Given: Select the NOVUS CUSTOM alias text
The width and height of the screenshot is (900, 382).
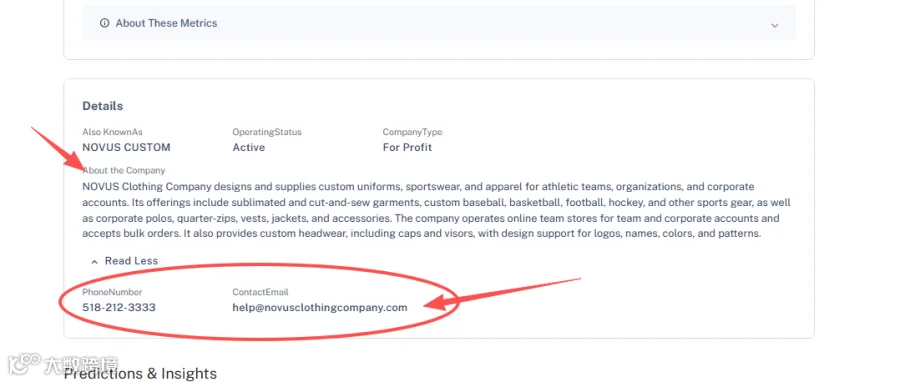Looking at the screenshot, I should click(x=126, y=147).
